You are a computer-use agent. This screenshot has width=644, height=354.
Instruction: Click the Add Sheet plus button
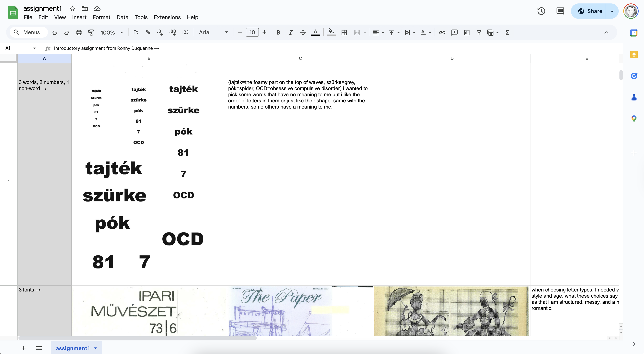pyautogui.click(x=24, y=348)
